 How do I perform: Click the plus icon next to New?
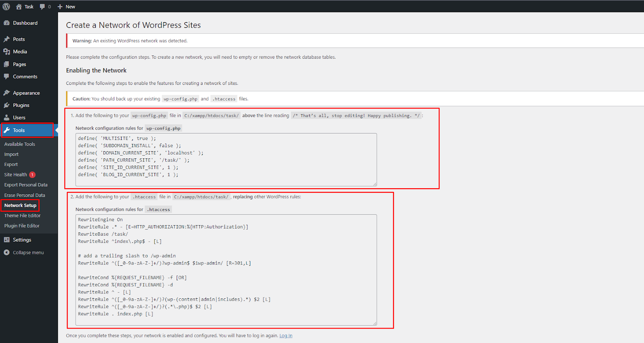[60, 7]
